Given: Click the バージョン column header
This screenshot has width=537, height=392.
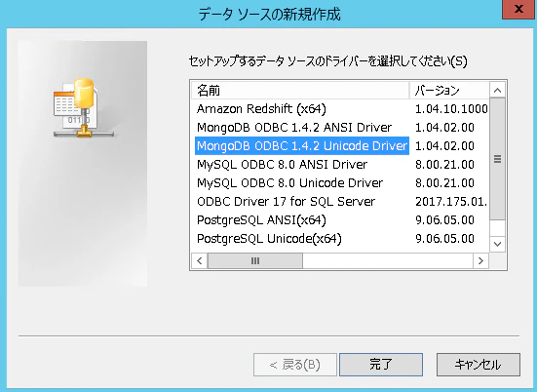Looking at the screenshot, I should [x=449, y=91].
